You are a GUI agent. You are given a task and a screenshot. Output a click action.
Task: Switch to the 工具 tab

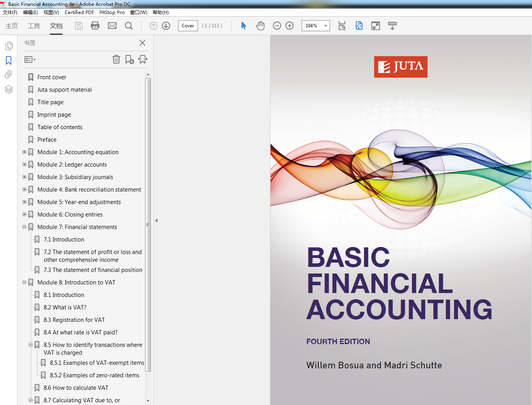tap(34, 26)
